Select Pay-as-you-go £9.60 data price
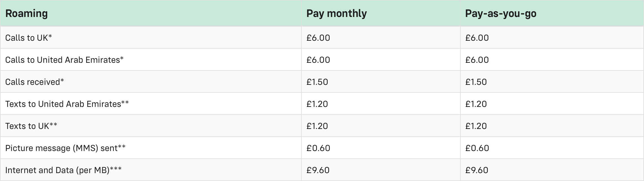 tap(477, 170)
